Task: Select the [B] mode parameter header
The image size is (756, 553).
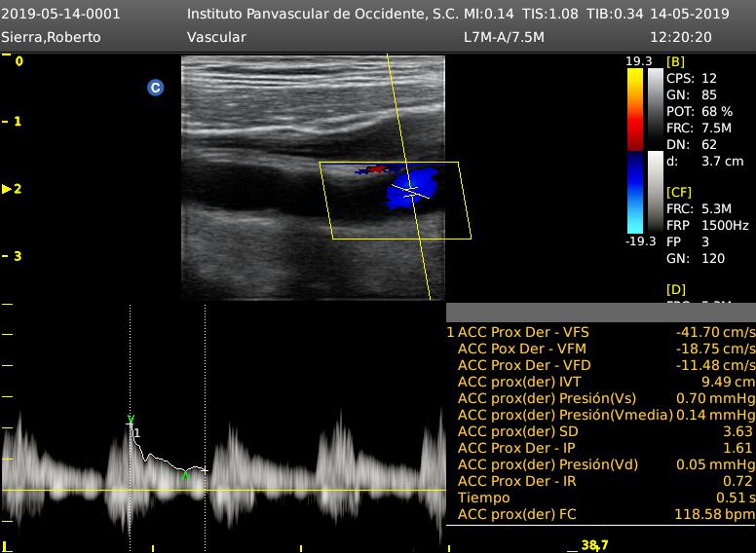Action: pyautogui.click(x=675, y=61)
